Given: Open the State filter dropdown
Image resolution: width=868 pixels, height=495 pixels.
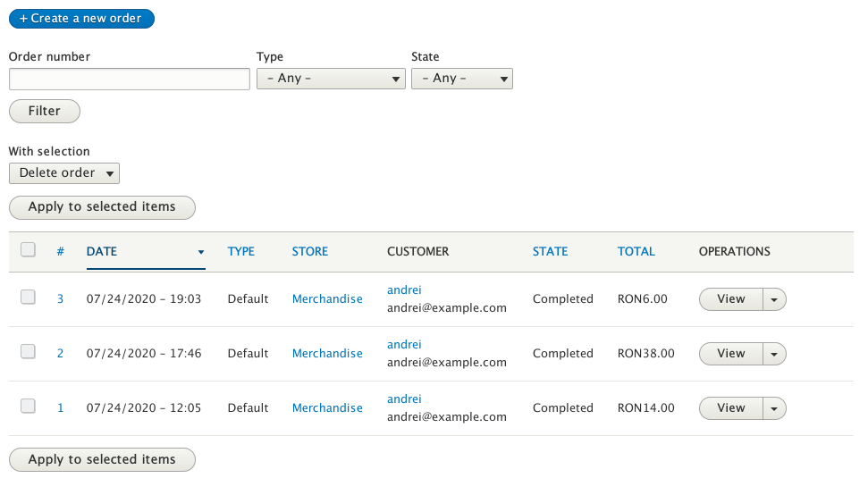Looking at the screenshot, I should pyautogui.click(x=461, y=79).
